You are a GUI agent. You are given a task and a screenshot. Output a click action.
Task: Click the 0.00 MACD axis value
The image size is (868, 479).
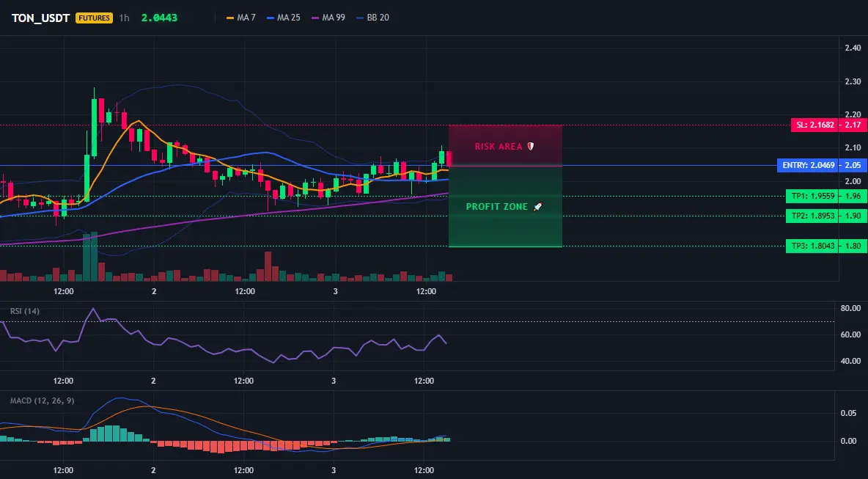(x=848, y=441)
